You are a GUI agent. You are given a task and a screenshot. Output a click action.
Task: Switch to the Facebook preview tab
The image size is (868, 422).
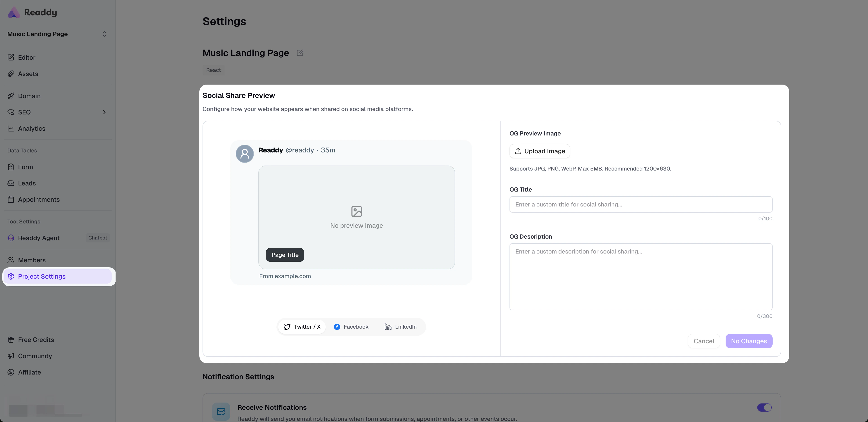pos(351,326)
